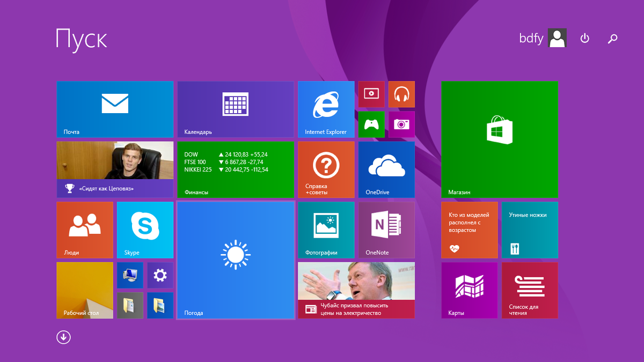
Task: Open the Список для чтения tile
Action: click(x=530, y=290)
